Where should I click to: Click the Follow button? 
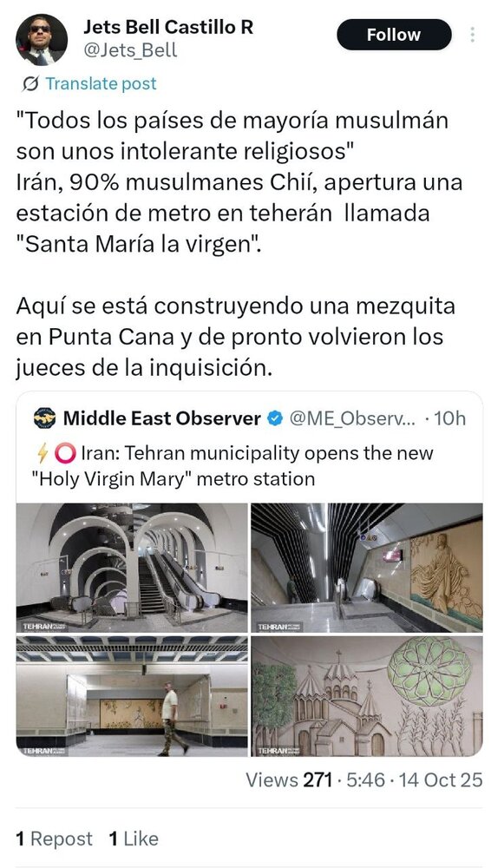394,35
